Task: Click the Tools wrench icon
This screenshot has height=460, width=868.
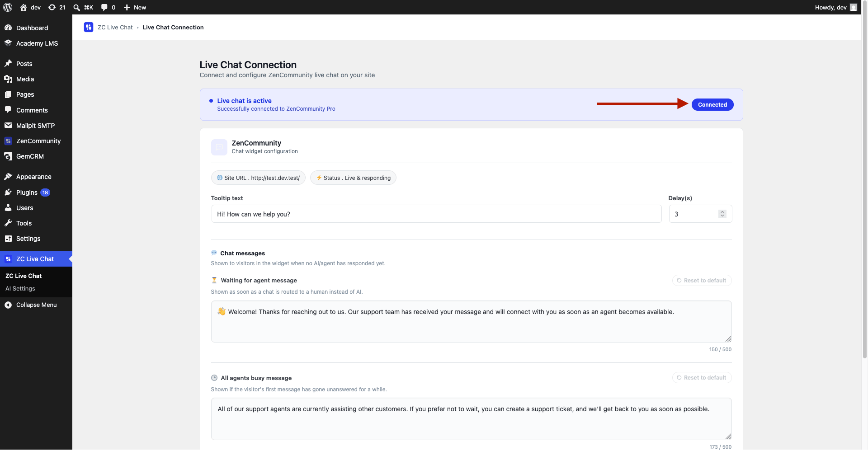Action: pyautogui.click(x=8, y=223)
